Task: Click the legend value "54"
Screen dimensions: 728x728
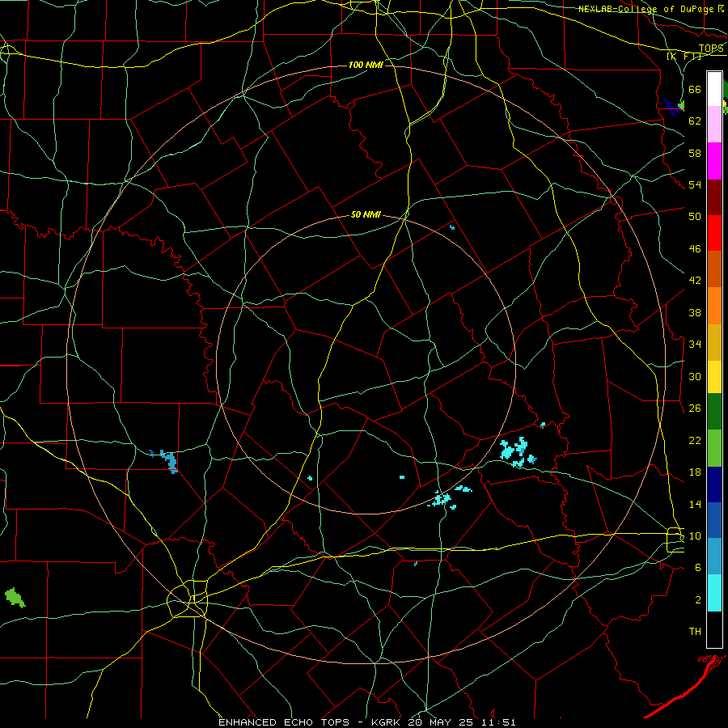Action: coord(695,184)
